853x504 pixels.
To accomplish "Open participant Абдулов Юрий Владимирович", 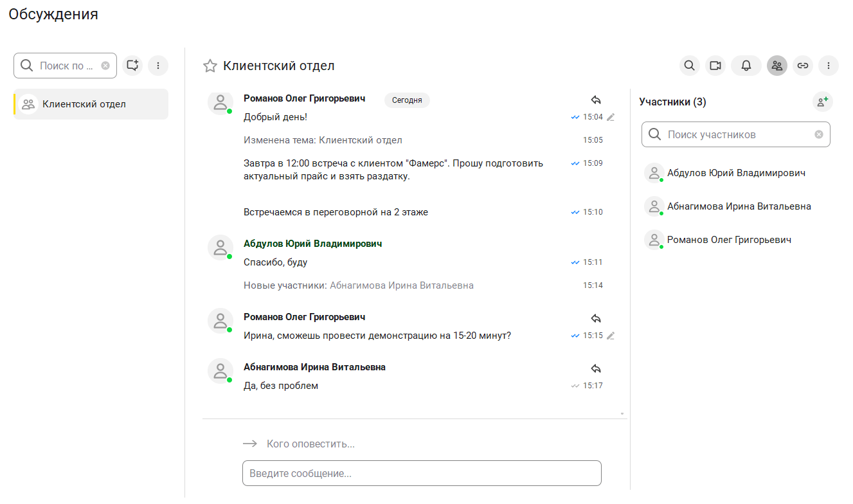I will 735,173.
